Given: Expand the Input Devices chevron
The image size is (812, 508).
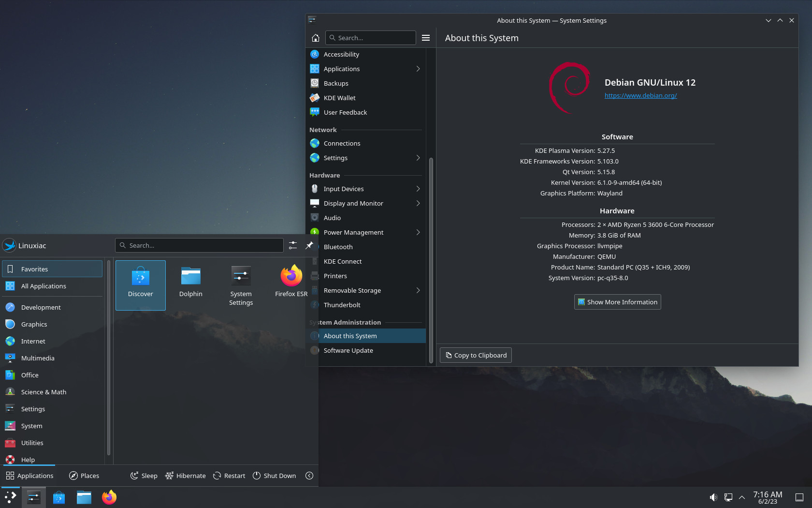Looking at the screenshot, I should 418,189.
